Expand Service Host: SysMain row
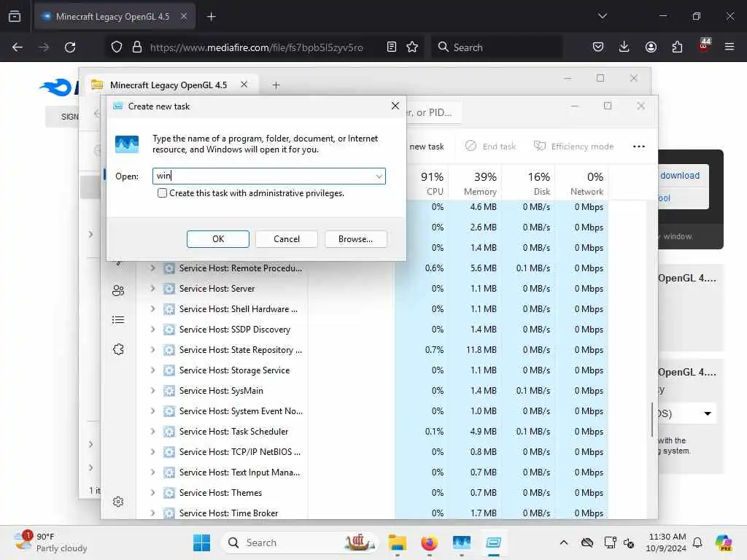Image resolution: width=747 pixels, height=560 pixels. pos(152,391)
